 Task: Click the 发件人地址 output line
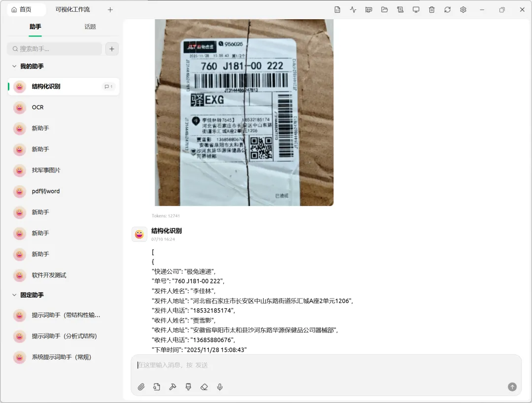[252, 301]
